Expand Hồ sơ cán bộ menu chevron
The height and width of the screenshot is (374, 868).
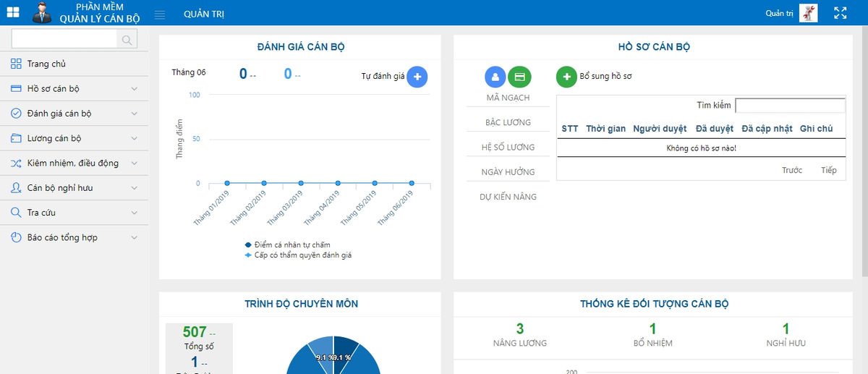(x=134, y=89)
